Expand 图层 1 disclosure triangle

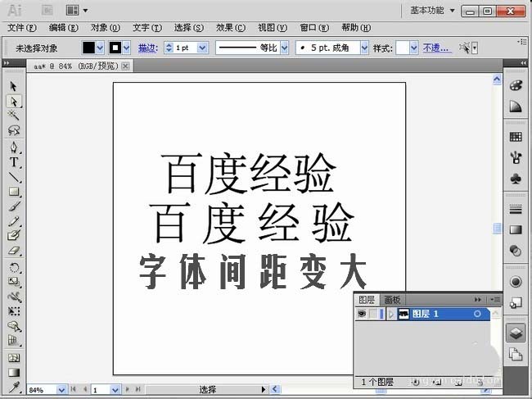[x=391, y=314]
